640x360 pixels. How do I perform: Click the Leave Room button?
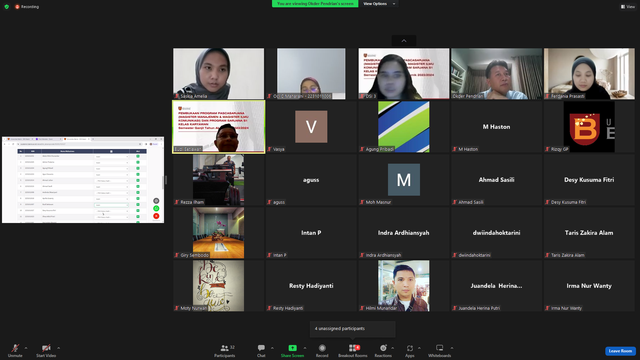point(620,351)
